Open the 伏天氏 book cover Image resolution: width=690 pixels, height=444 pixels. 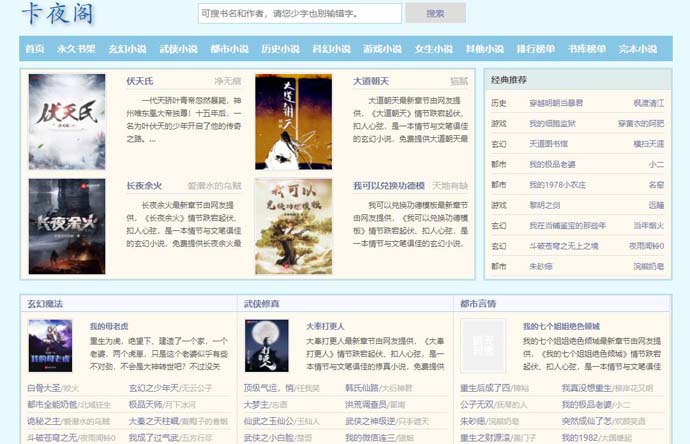click(67, 122)
